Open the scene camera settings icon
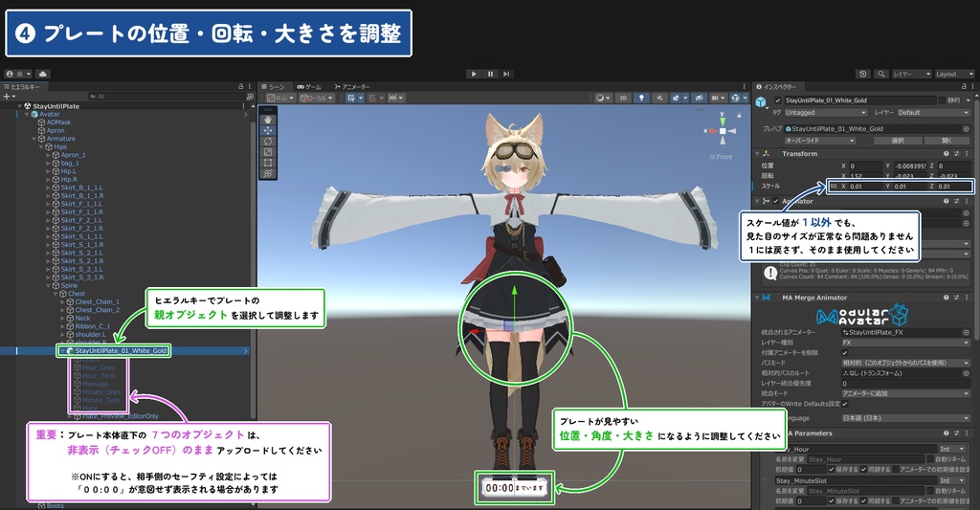 click(718, 98)
